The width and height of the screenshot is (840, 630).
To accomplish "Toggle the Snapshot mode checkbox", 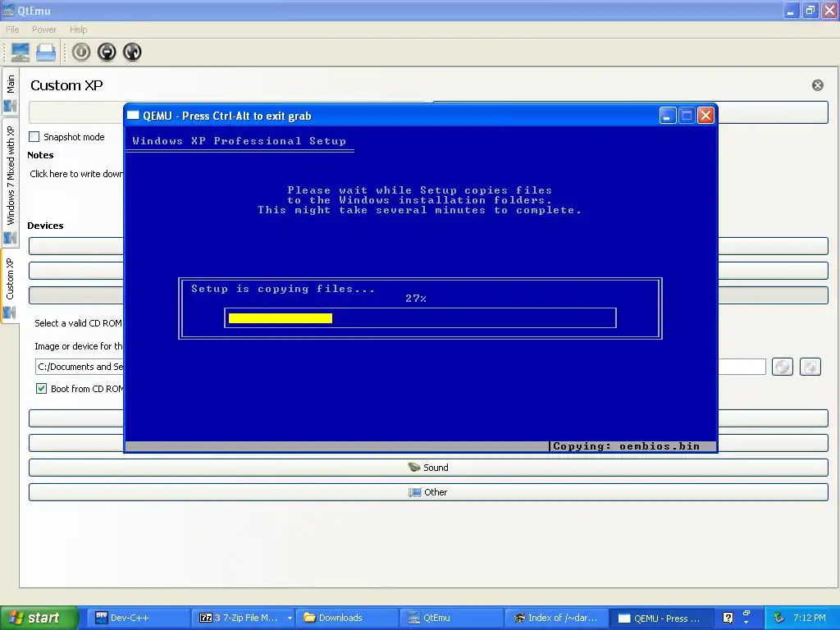I will [34, 137].
